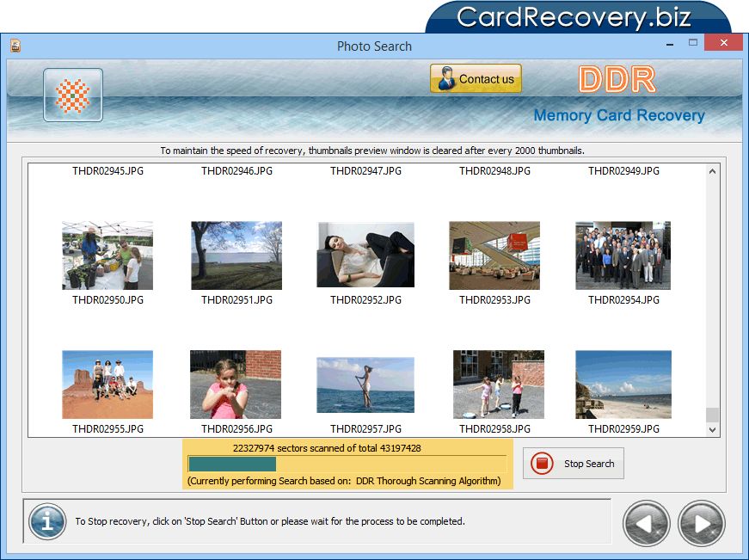749x560 pixels.
Task: Go back with the left arrow button
Action: 647,523
